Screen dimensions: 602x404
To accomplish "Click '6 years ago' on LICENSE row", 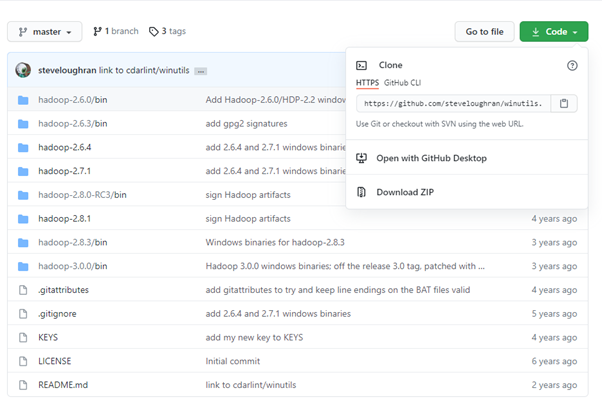I will (554, 362).
